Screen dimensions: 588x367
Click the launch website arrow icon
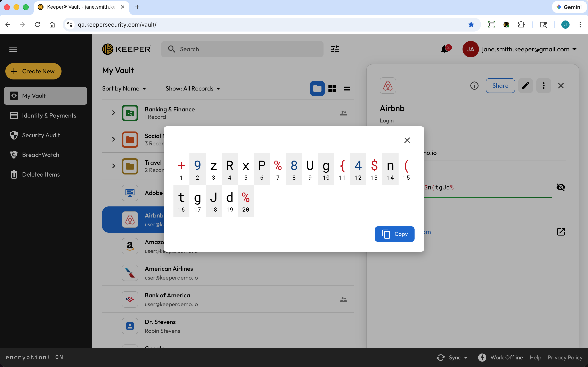[561, 232]
